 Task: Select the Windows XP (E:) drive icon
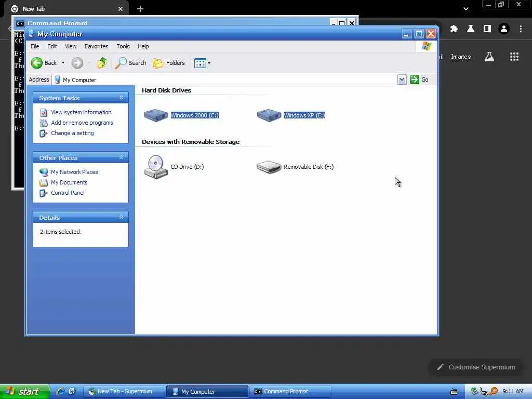tap(269, 115)
